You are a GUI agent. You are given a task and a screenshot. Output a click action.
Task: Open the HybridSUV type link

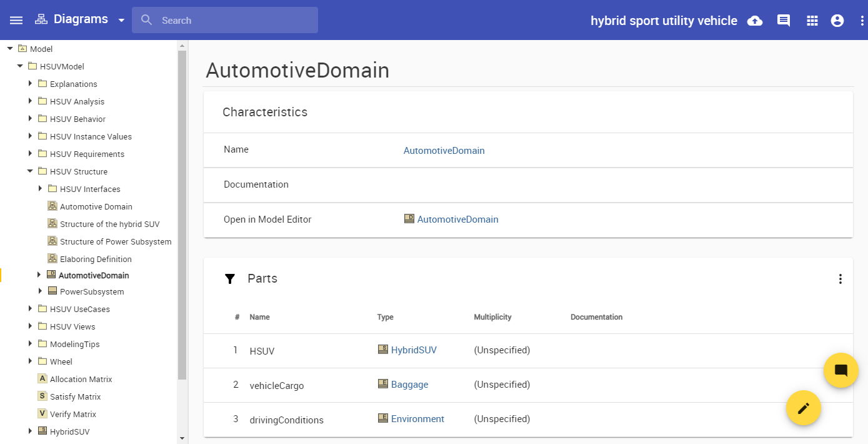pyautogui.click(x=413, y=350)
